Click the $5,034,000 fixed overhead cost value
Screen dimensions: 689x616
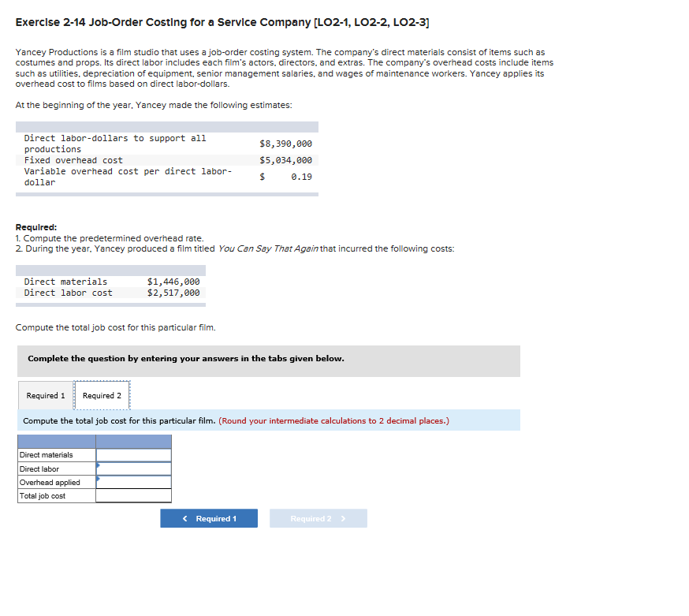(x=285, y=160)
